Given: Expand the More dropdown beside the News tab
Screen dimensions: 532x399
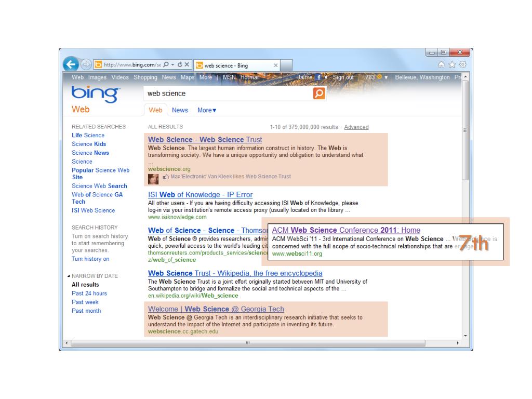Looking at the screenshot, I should click(207, 110).
